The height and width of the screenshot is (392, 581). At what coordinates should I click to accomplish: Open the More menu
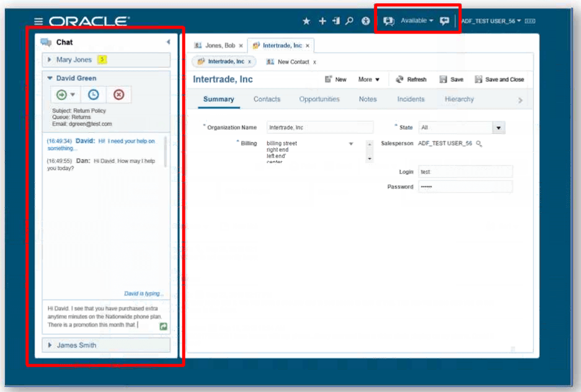point(369,79)
